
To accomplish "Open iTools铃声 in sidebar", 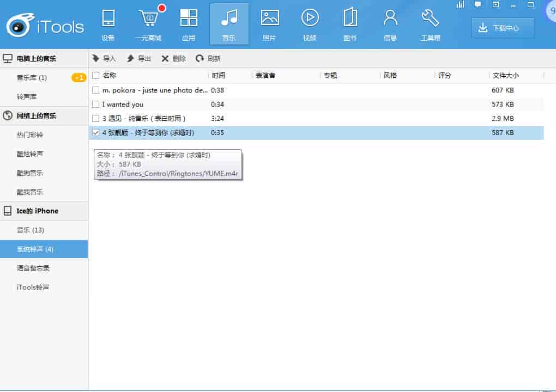I will pyautogui.click(x=33, y=287).
